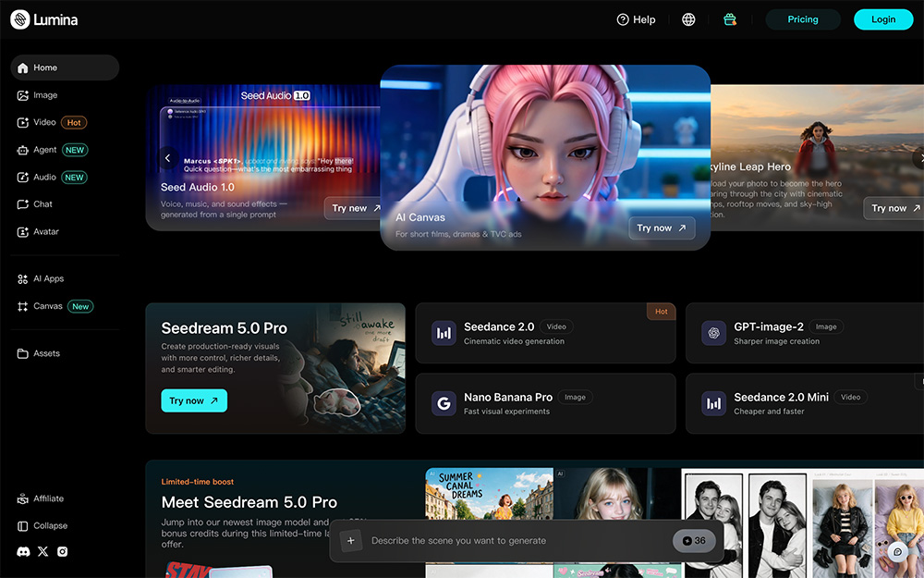Open the Discord link icon
Image resolution: width=924 pixels, height=578 pixels.
(x=23, y=552)
